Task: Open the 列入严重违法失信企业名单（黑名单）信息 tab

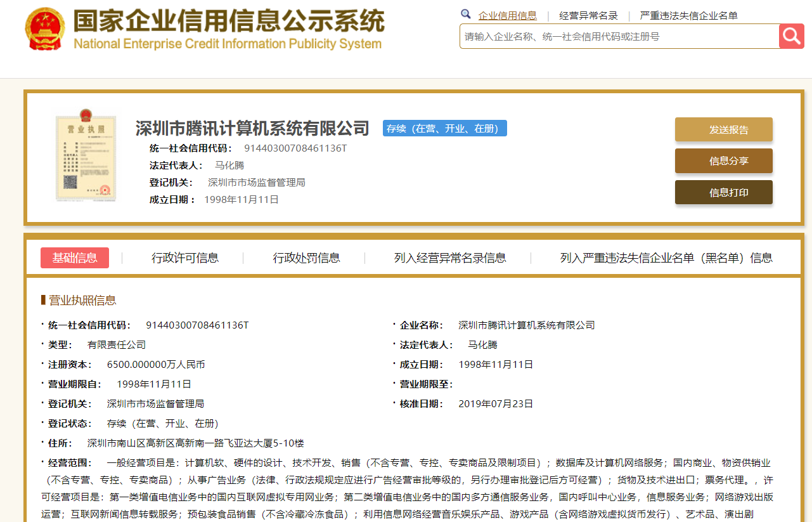Action: pyautogui.click(x=666, y=258)
